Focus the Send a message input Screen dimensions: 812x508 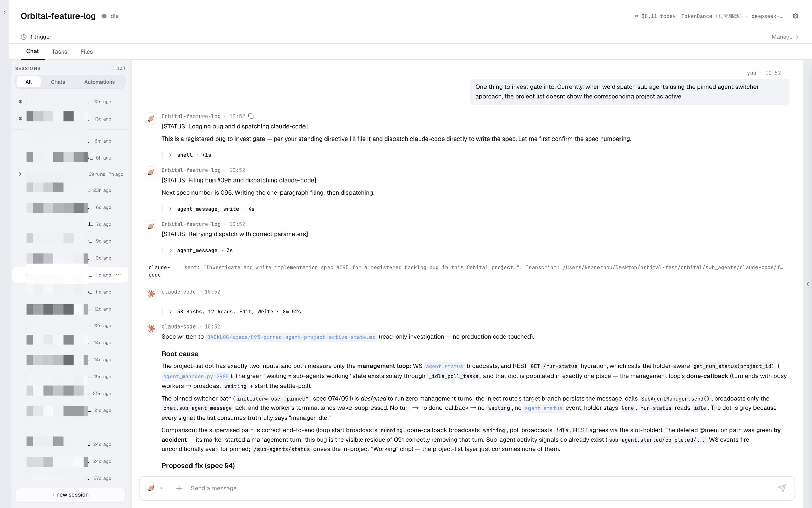(480, 488)
